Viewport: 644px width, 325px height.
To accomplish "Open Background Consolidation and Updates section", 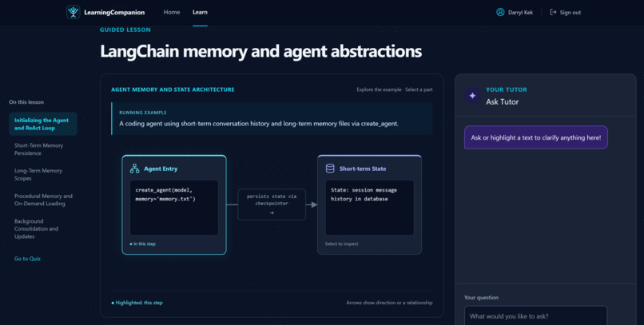I will 43,228.
